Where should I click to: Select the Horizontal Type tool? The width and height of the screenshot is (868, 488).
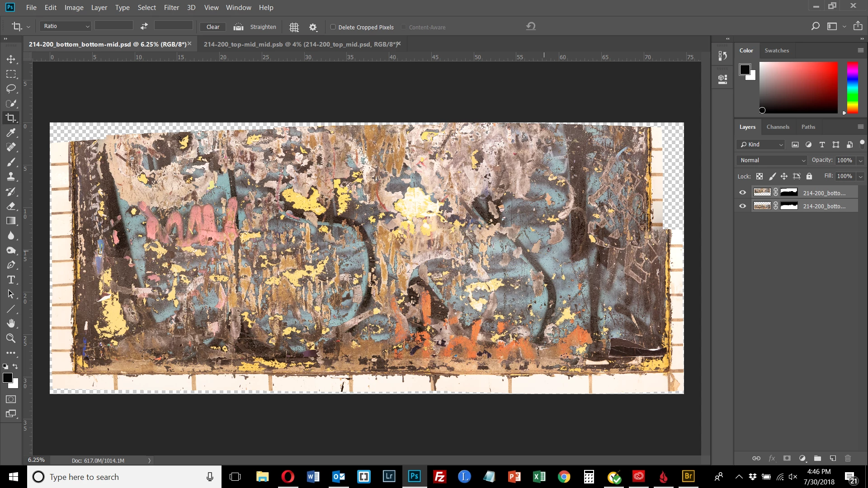tap(11, 280)
